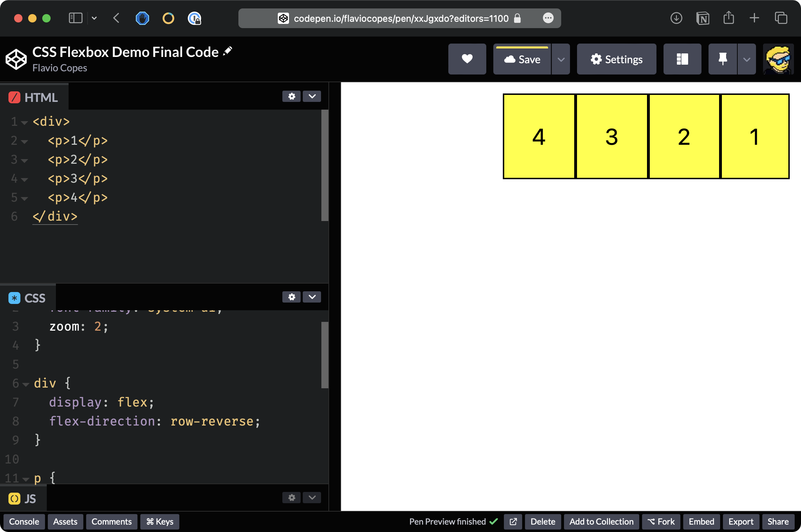801x532 pixels.
Task: Click the Change View layout icon
Action: point(682,59)
